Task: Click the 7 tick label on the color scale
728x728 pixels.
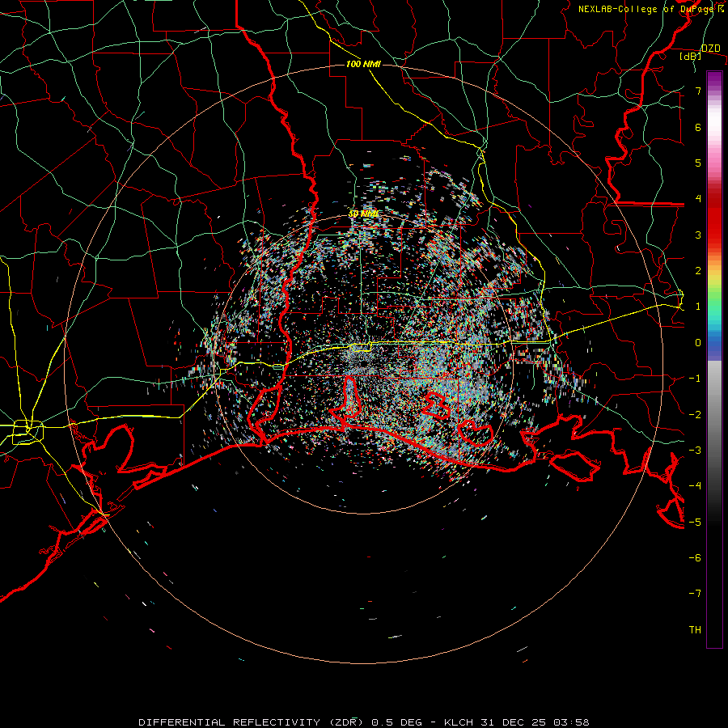Action: pos(698,91)
